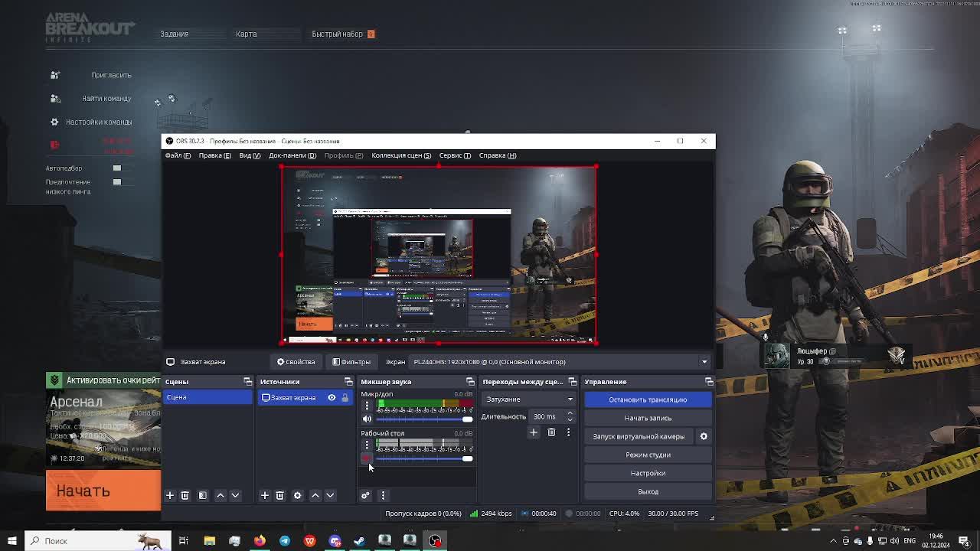
Task: Open source Фильтры button
Action: point(351,362)
